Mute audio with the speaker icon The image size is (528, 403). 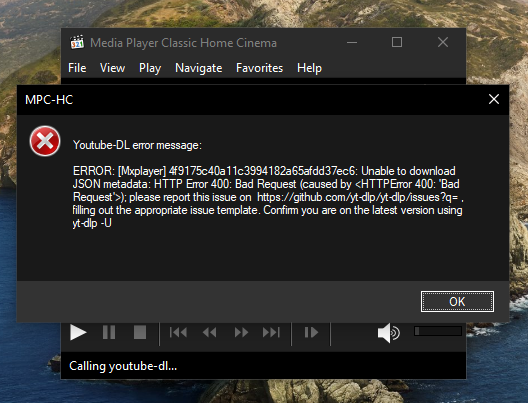[389, 333]
